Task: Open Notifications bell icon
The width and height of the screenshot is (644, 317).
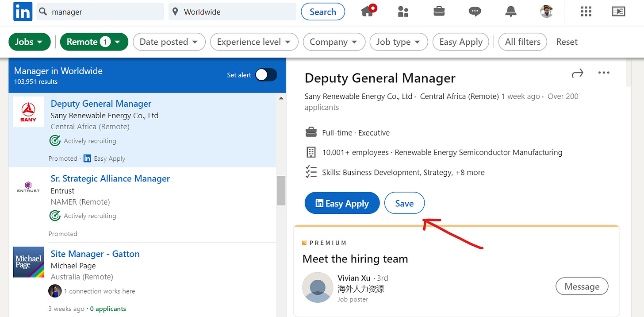Action: click(x=511, y=12)
